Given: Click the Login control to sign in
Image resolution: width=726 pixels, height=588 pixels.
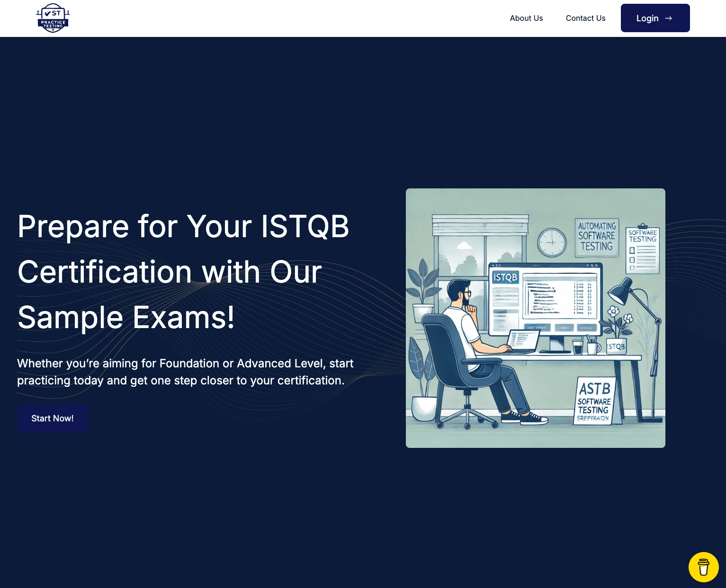Looking at the screenshot, I should [x=655, y=18].
